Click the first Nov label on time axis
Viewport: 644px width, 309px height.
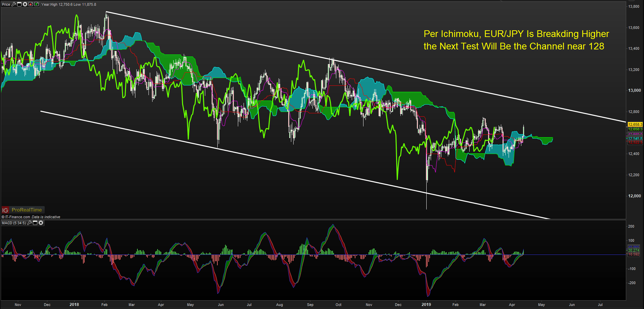pyautogui.click(x=18, y=305)
